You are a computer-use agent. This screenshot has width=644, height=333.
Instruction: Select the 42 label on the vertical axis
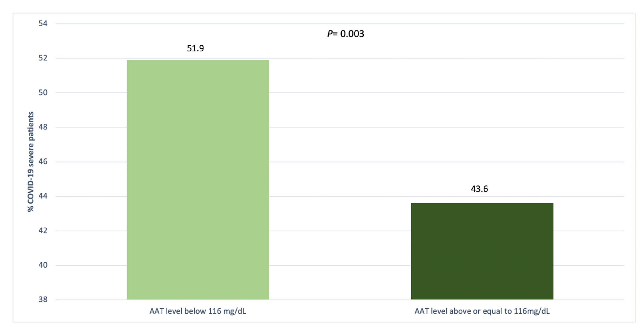click(x=43, y=230)
